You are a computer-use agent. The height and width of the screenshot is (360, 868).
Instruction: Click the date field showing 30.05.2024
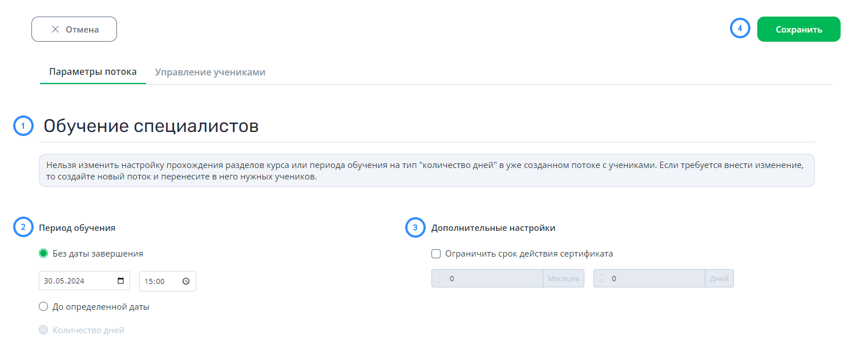pyautogui.click(x=84, y=281)
